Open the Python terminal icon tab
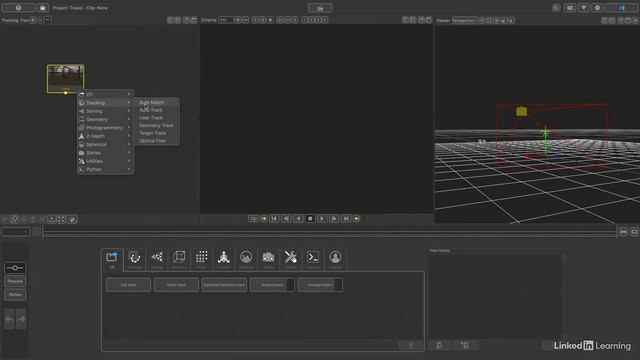This screenshot has height=360, width=640. point(313,260)
